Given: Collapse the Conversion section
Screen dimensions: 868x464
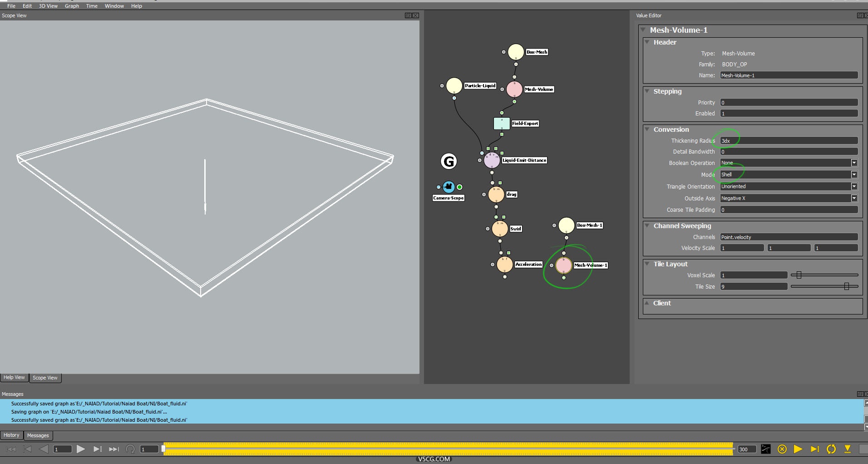Looking at the screenshot, I should [647, 129].
